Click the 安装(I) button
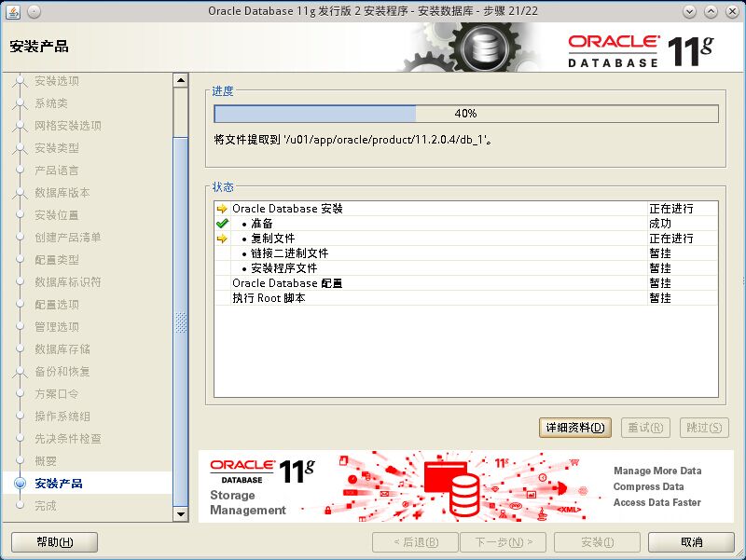This screenshot has width=746, height=560. click(597, 542)
